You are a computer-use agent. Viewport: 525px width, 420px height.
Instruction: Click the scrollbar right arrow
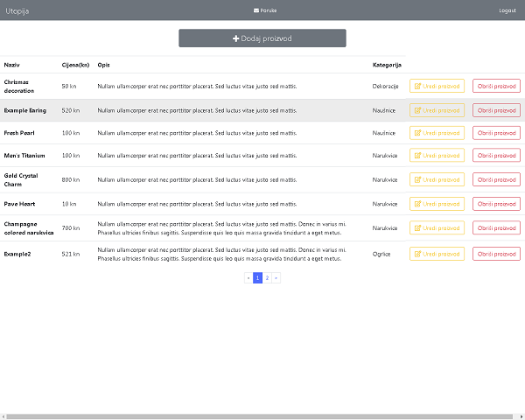(521, 416)
